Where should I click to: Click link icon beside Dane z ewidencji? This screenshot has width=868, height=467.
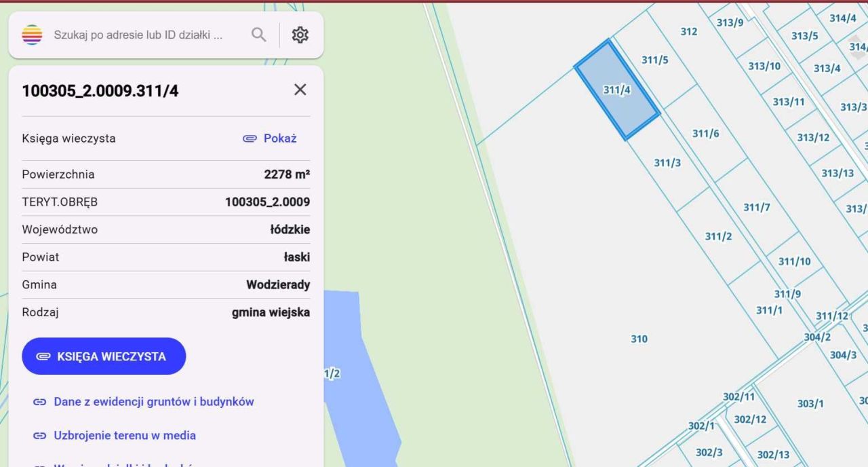(39, 403)
